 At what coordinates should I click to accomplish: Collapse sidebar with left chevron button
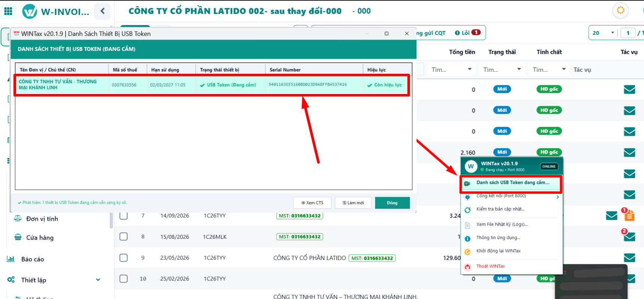(x=103, y=11)
